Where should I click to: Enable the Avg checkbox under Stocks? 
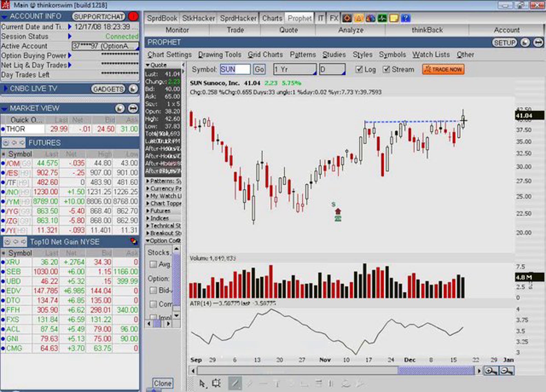(153, 264)
